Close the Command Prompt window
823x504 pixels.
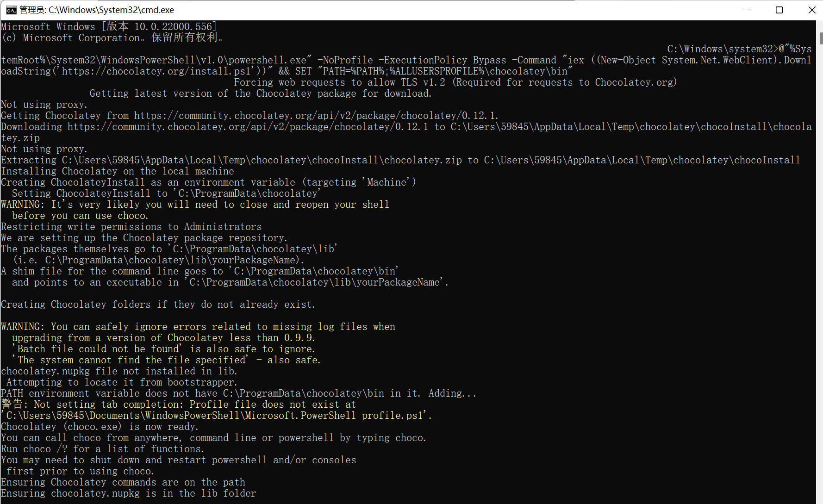tap(812, 9)
